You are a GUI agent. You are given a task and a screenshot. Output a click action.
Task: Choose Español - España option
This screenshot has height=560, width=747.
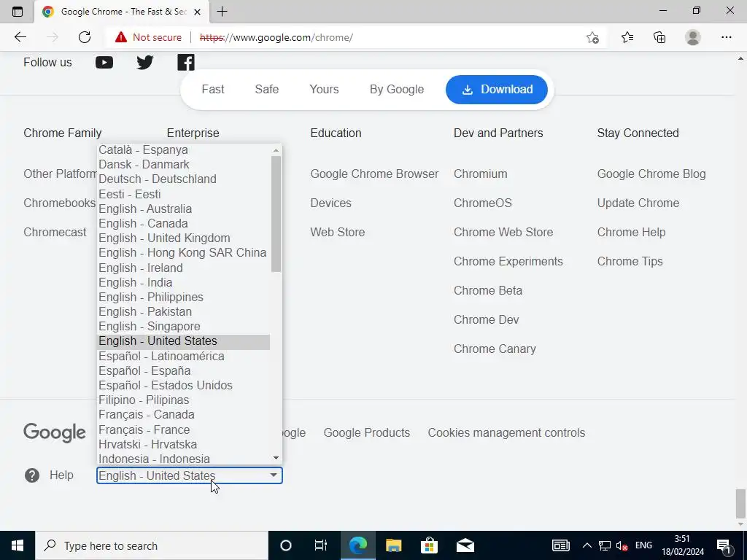coord(184,370)
